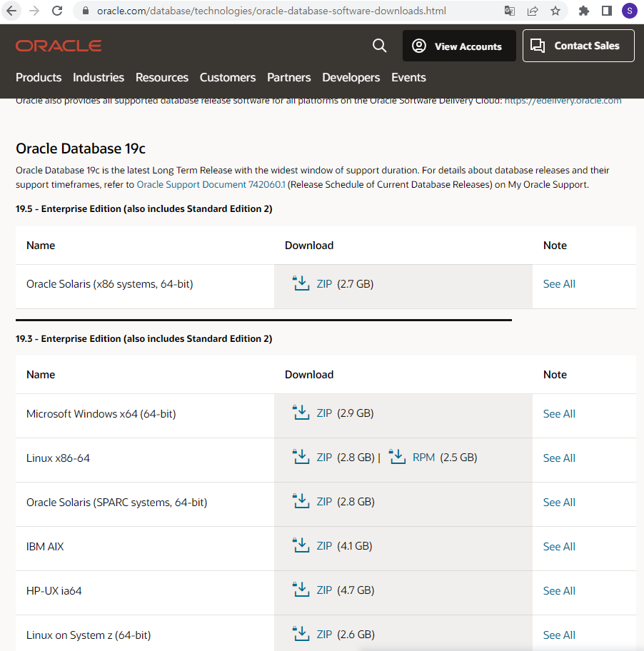Click the share page icon

point(533,11)
